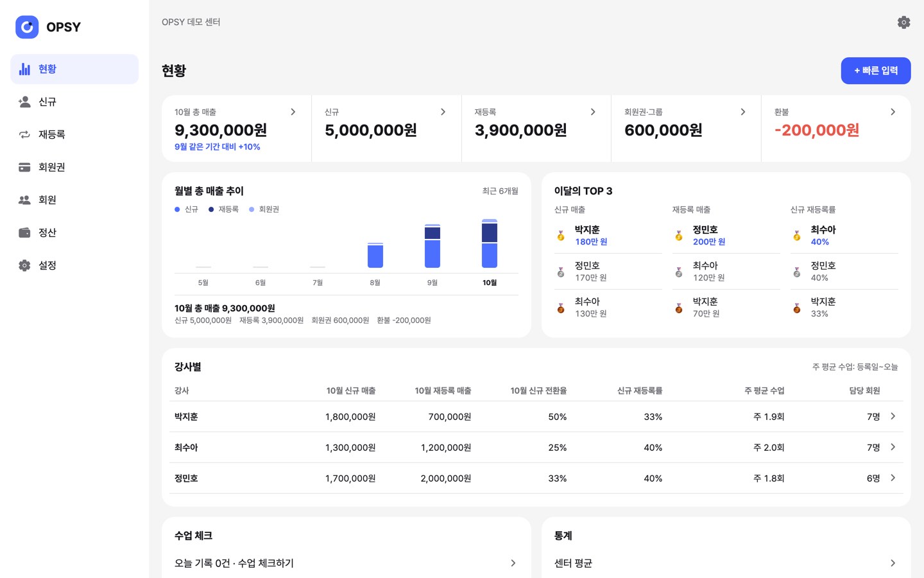Click the 회원 people icon in sidebar
Image resolution: width=924 pixels, height=578 pixels.
coord(24,200)
